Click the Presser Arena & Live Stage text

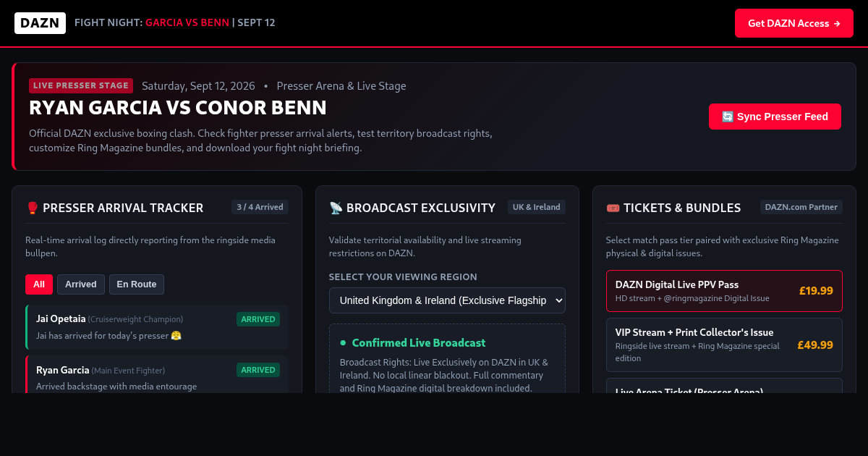tap(341, 86)
